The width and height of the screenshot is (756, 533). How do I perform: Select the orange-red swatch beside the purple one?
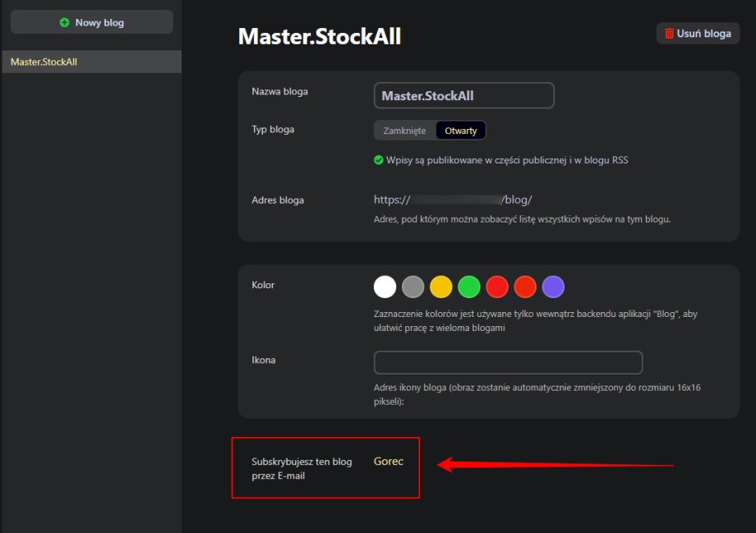[525, 287]
